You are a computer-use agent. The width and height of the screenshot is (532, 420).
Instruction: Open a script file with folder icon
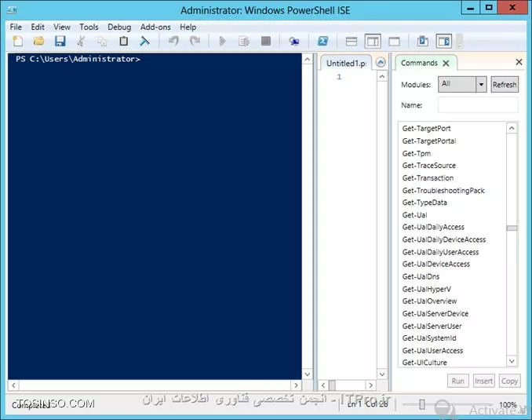coord(38,41)
